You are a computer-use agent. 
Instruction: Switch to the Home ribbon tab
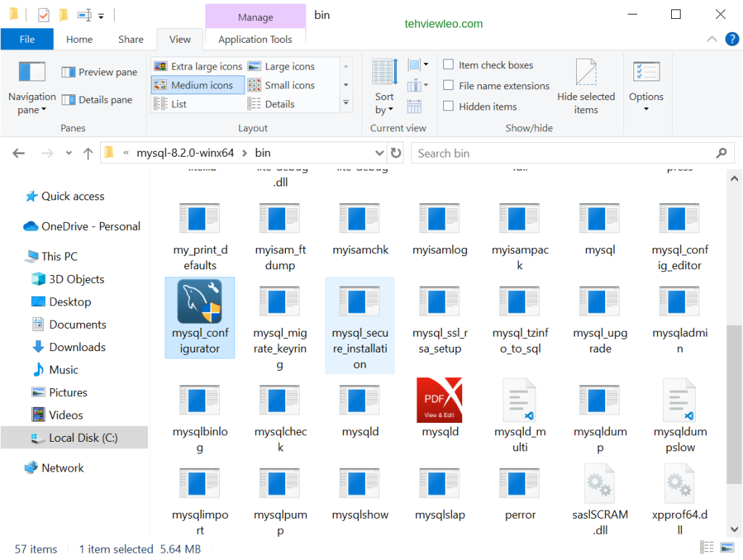pos(79,39)
